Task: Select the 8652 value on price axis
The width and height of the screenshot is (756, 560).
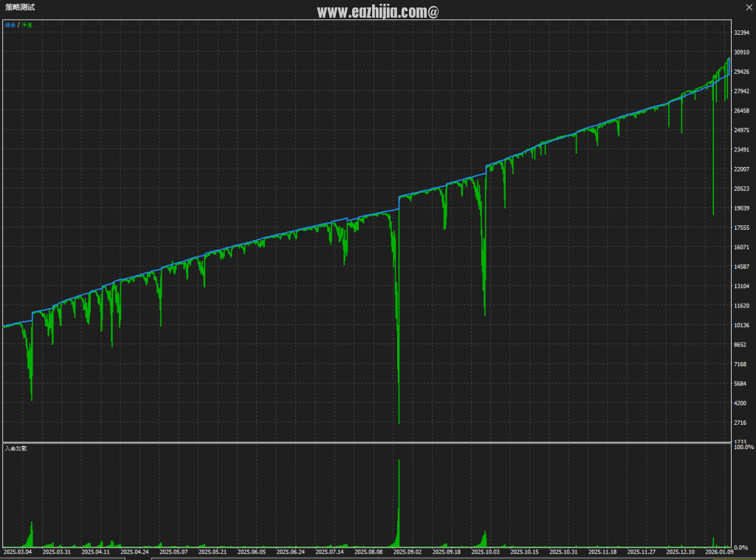Action: (740, 345)
